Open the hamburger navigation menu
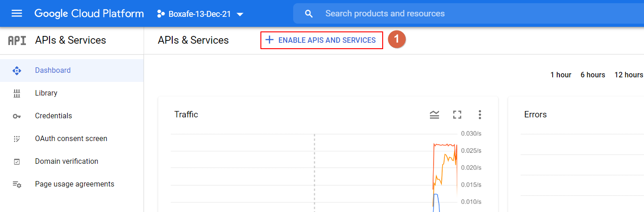 17,14
